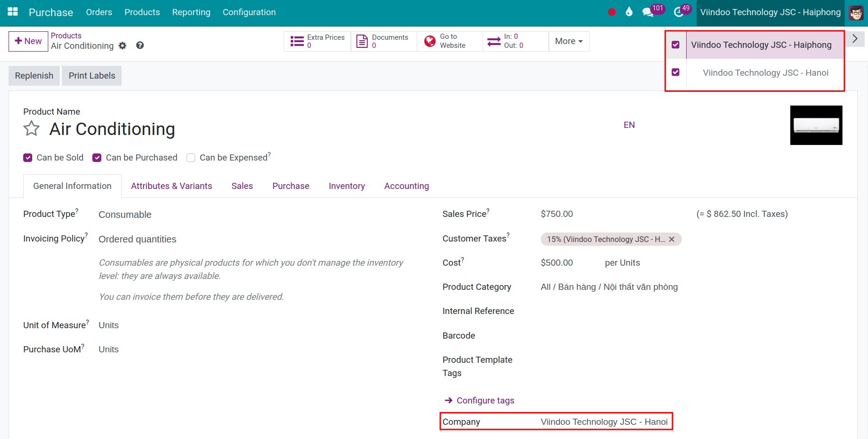Open the Orders menu

(99, 12)
